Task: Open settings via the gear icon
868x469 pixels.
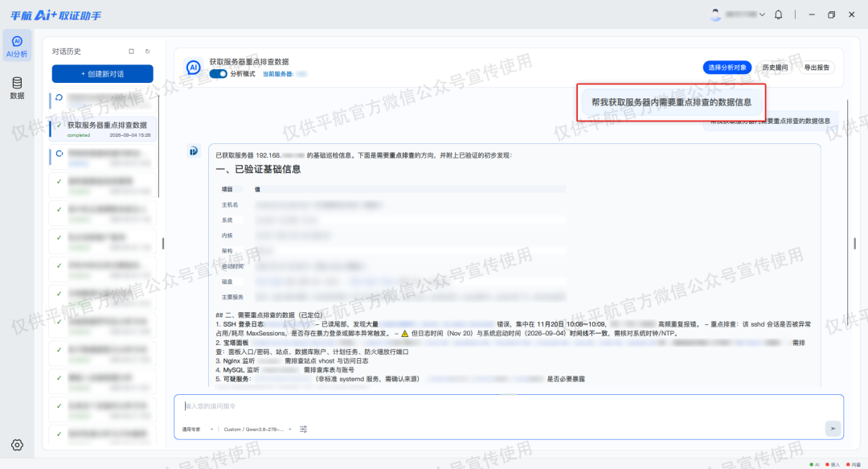Action: 17,445
